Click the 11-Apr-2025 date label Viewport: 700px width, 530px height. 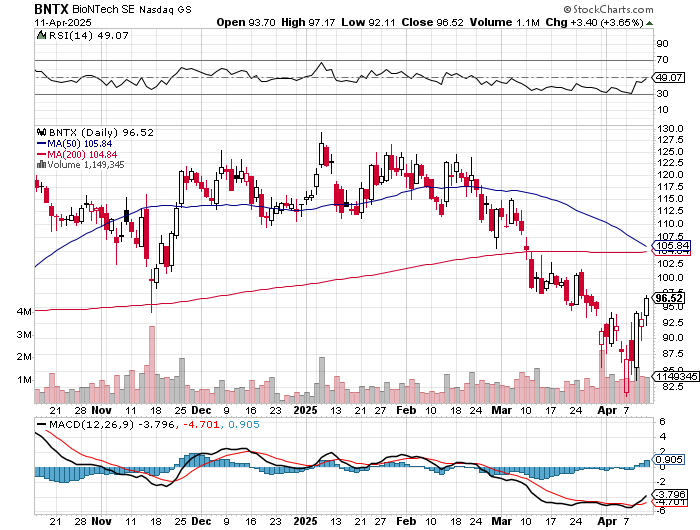tap(63, 22)
